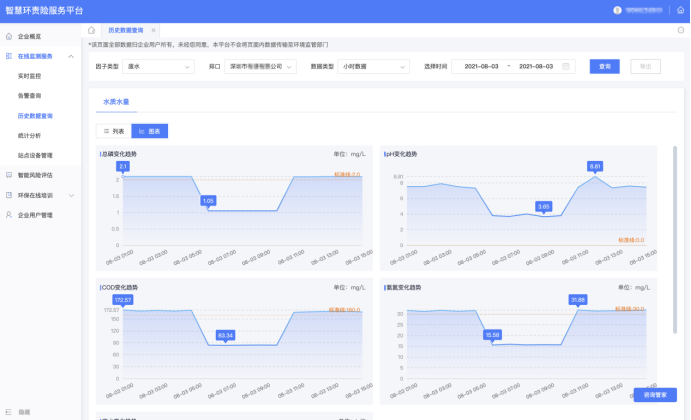
Task: Click the 智慧环责险服务平台 header title
Action: [x=44, y=11]
